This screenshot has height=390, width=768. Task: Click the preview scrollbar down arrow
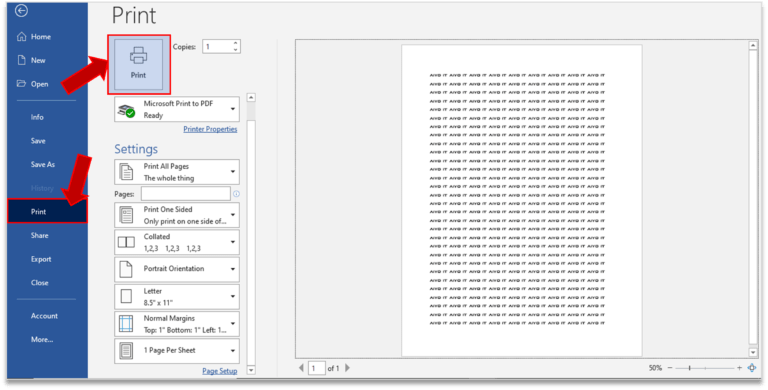click(x=753, y=352)
